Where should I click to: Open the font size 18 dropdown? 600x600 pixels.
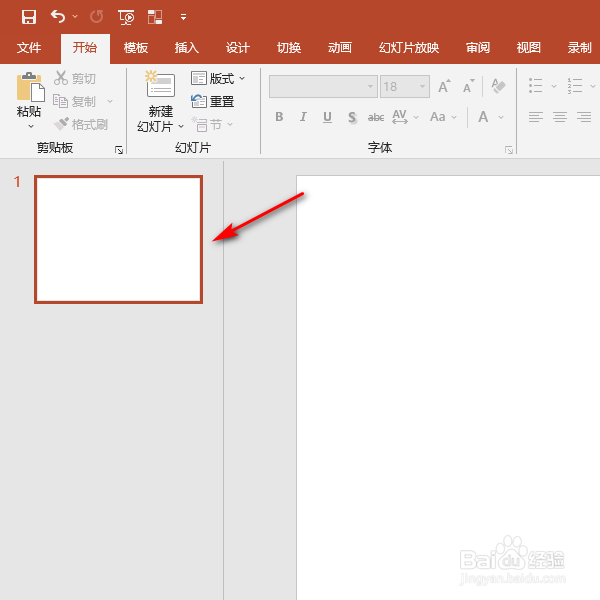point(422,86)
